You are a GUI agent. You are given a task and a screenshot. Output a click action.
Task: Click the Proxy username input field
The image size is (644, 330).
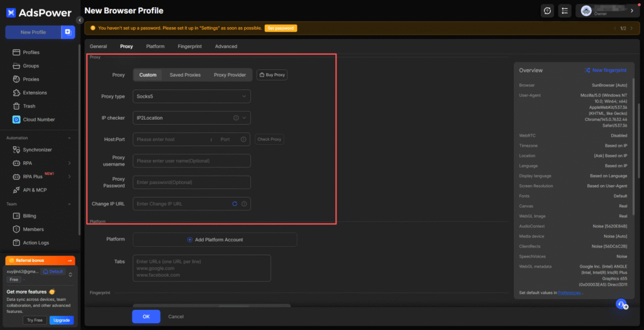tap(191, 161)
